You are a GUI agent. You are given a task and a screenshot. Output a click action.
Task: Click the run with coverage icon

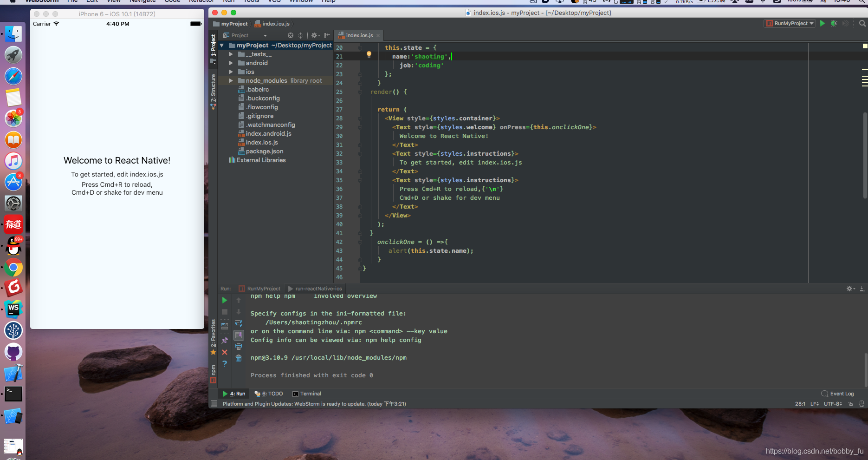coord(846,23)
